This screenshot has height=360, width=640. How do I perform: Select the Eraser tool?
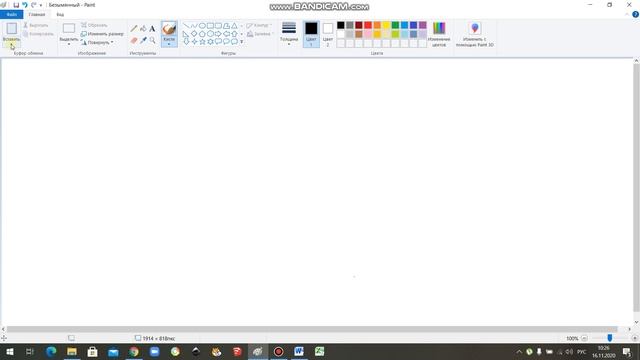point(134,40)
